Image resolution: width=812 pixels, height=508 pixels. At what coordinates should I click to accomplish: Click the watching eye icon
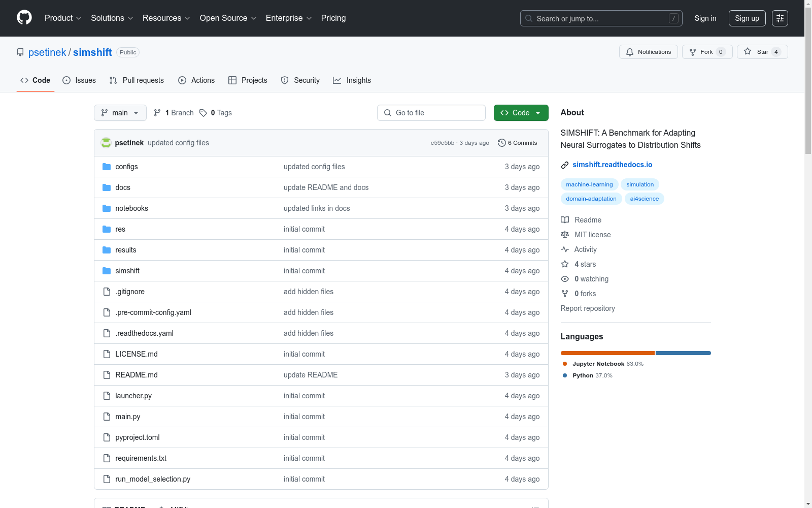(565, 279)
